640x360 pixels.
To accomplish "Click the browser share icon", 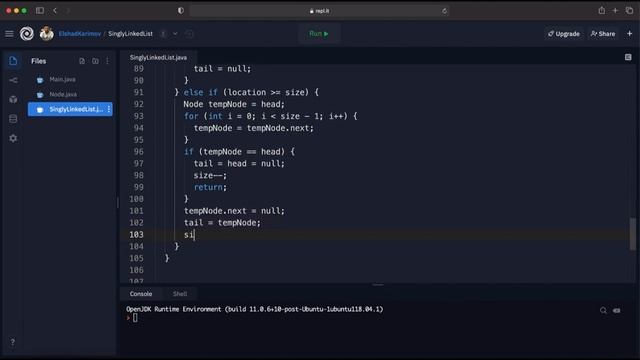I will pyautogui.click(x=602, y=11).
